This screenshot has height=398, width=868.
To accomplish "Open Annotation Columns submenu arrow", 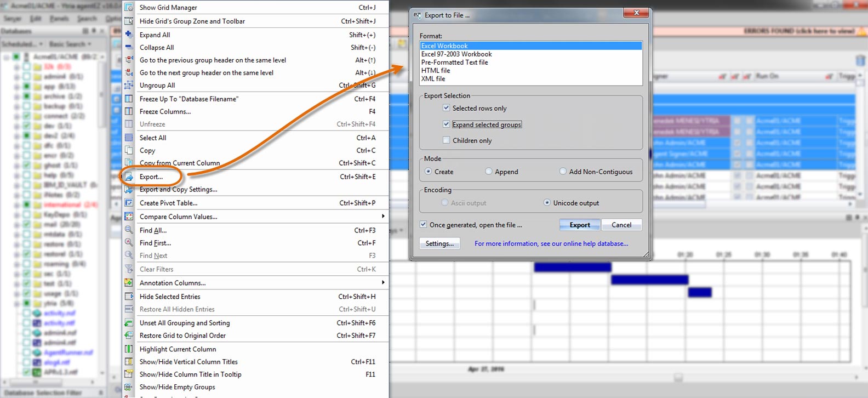I will (383, 283).
